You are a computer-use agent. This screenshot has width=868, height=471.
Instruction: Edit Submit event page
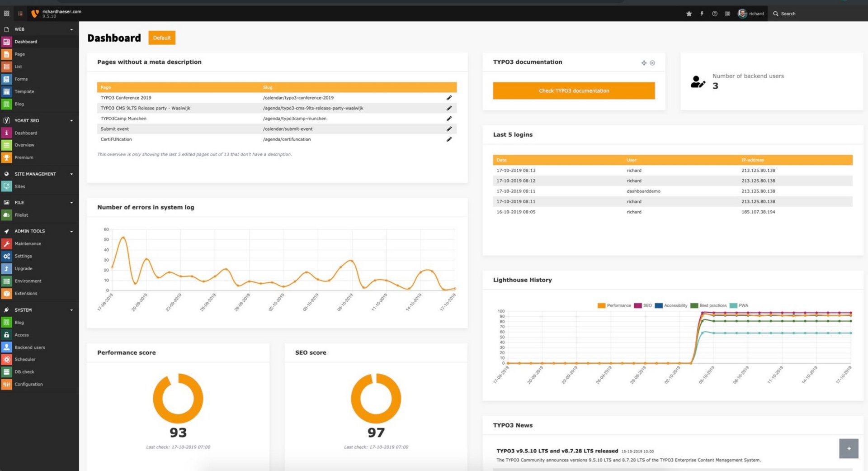[449, 129]
